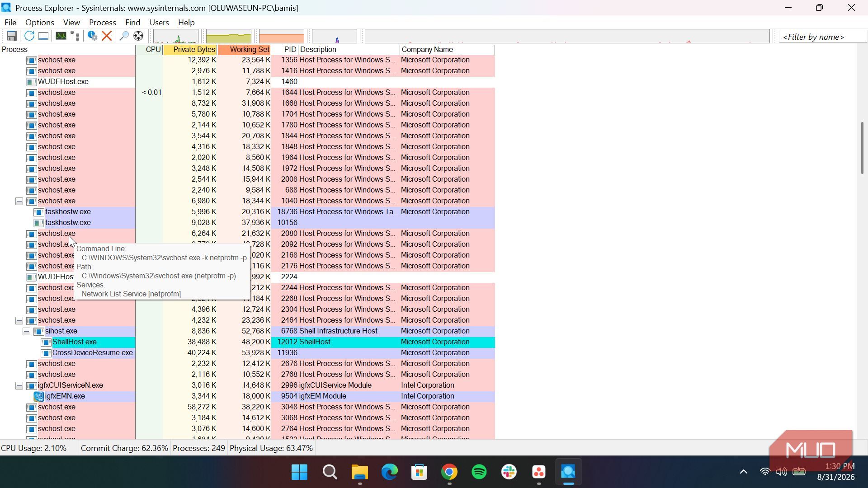868x488 pixels.
Task: Click the CPU usage mini graph
Action: [176, 36]
